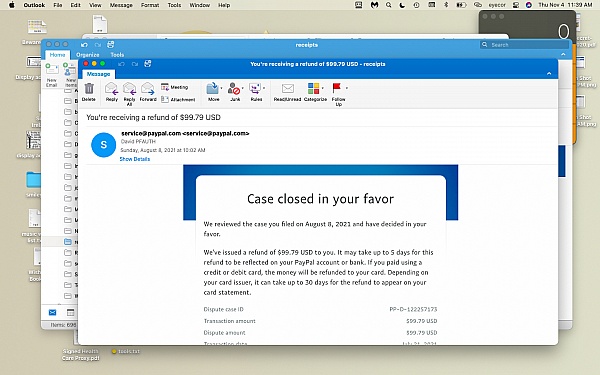Switch to Tools tab in main window
The height and width of the screenshot is (375, 600).
(117, 55)
